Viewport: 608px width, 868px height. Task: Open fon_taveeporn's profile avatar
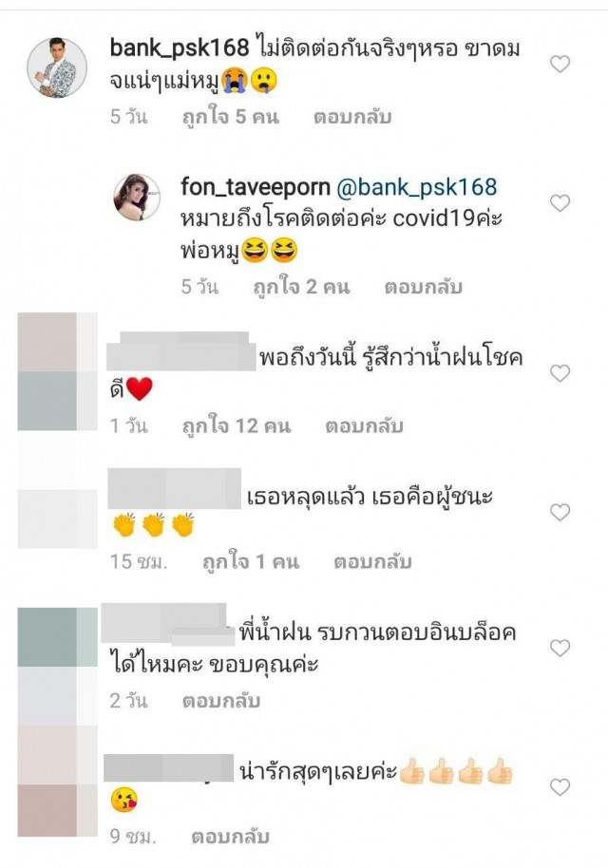pyautogui.click(x=137, y=198)
